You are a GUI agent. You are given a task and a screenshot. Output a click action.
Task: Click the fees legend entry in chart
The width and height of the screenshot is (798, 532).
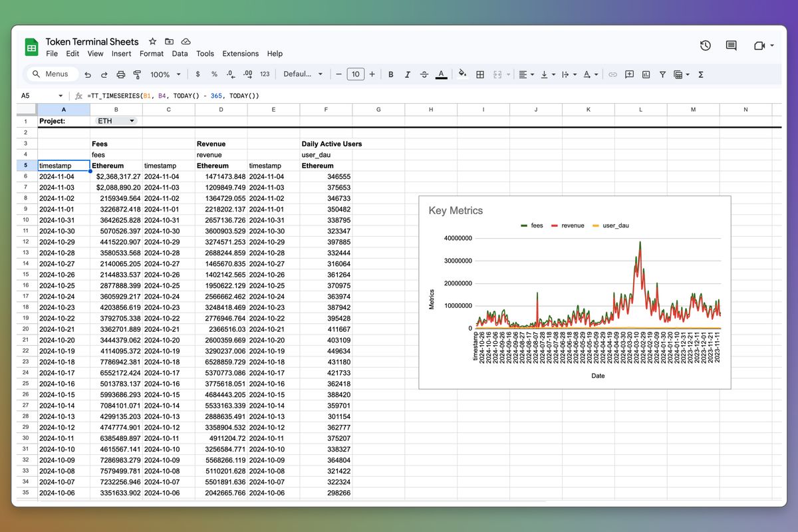[531, 225]
